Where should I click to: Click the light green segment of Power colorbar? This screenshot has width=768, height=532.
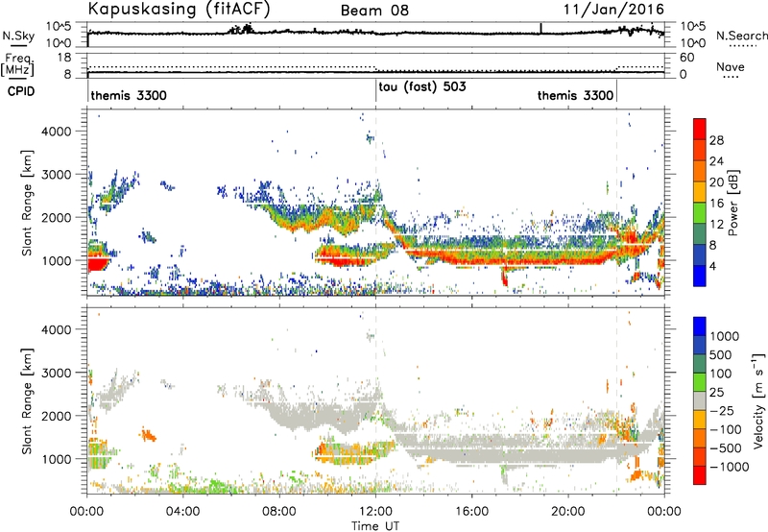pos(700,213)
